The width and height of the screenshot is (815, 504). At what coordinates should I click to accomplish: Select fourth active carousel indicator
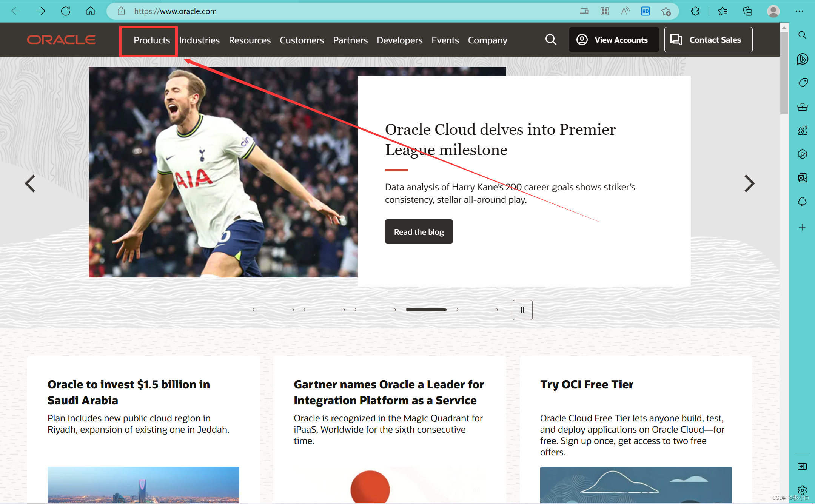tap(426, 310)
